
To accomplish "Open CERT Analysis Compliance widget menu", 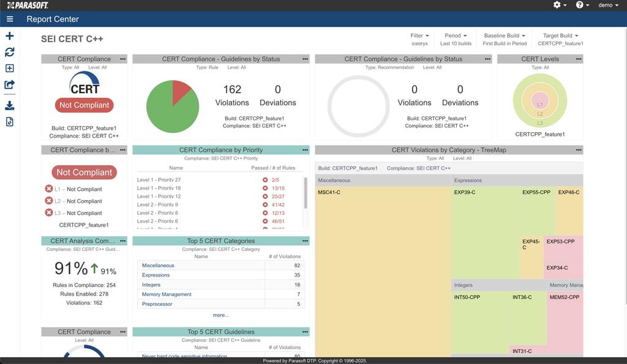I will 122,241.
